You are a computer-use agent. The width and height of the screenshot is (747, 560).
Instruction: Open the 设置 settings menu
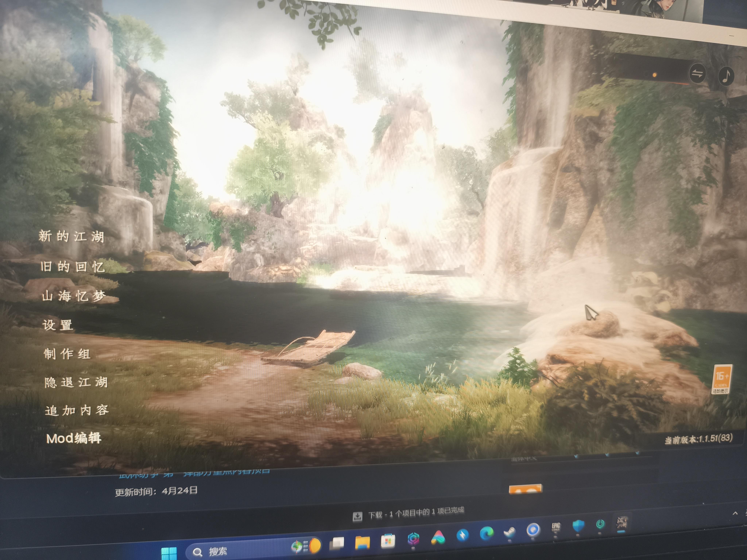pyautogui.click(x=58, y=325)
